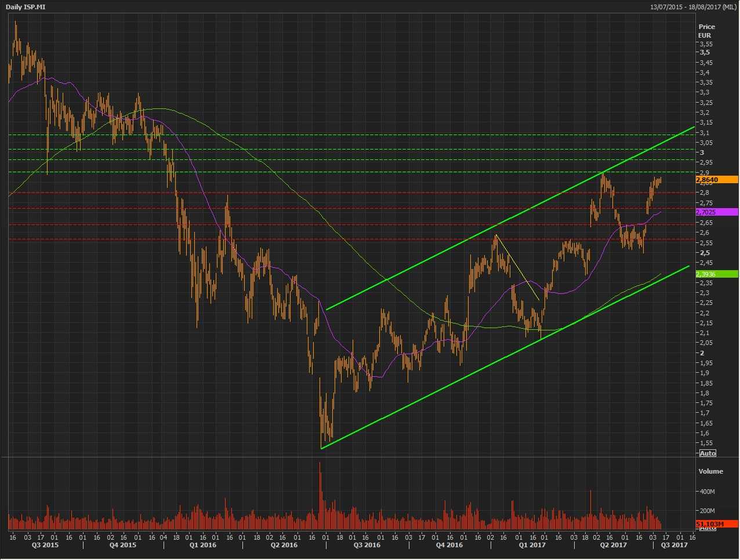This screenshot has width=740, height=560.
Task: Click the Q2 2017 time axis label
Action: (x=614, y=545)
